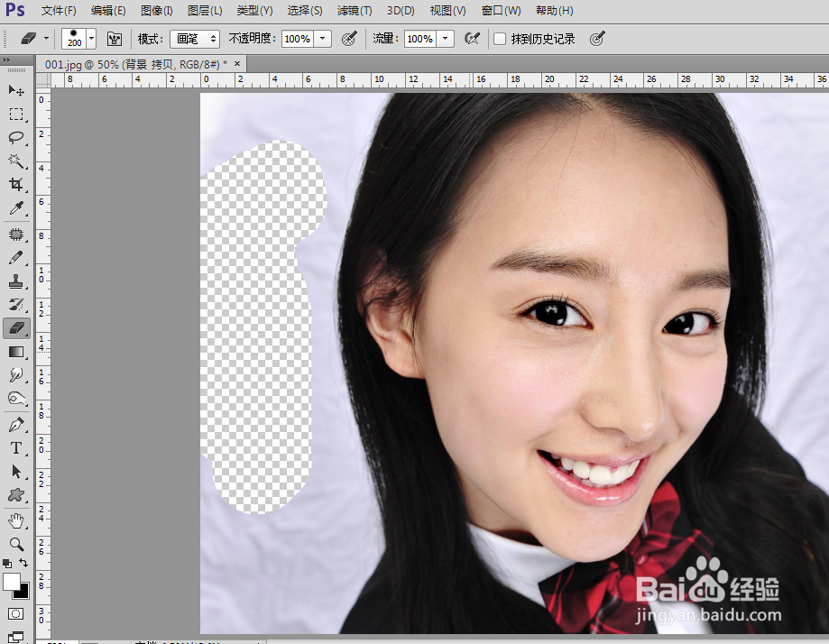The image size is (829, 644).
Task: Expand the tools panel double-arrow
Action: coord(6,60)
